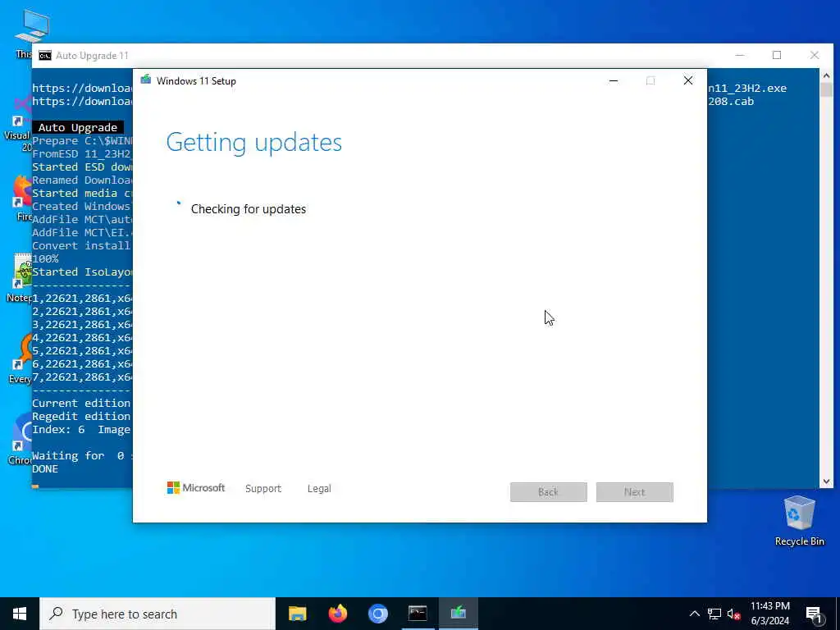
Task: Click the 'Auto Upgrade' highlighted console line
Action: (78, 127)
